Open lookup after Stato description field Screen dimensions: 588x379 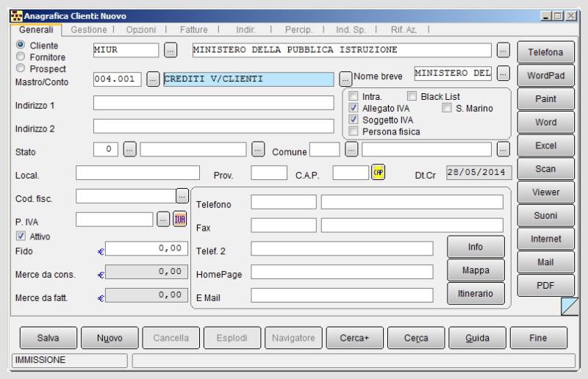(258, 150)
